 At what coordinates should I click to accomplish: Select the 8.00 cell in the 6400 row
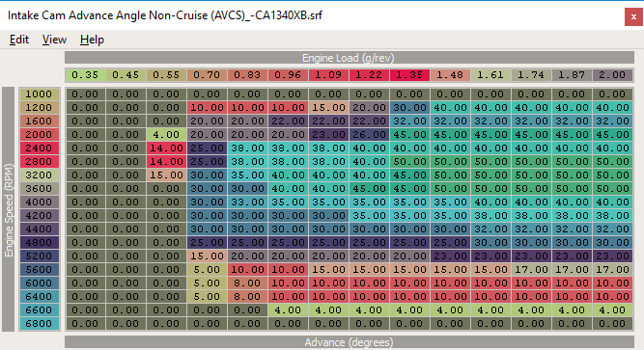click(x=247, y=297)
